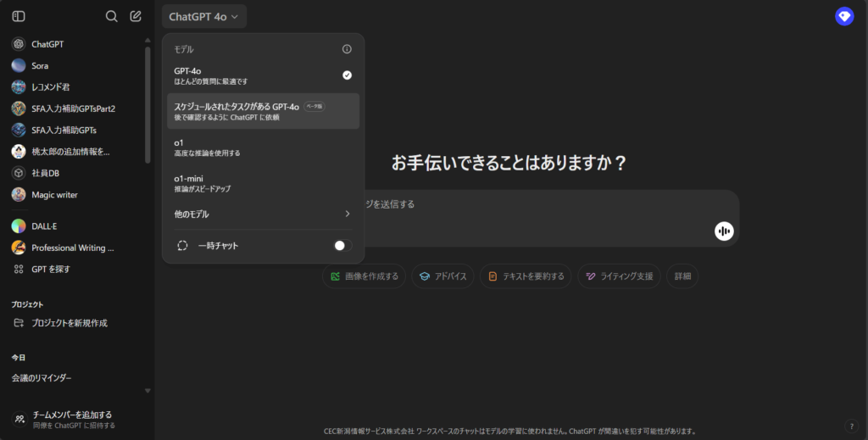Collapse the sidebar with the panel icon
The height and width of the screenshot is (440, 868).
[x=19, y=16]
